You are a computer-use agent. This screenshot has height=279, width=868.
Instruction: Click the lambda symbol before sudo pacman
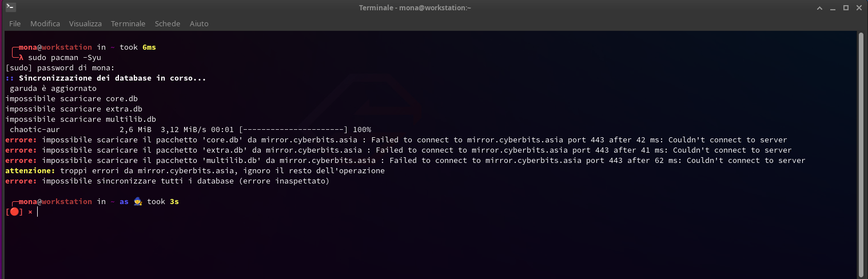[x=21, y=58]
